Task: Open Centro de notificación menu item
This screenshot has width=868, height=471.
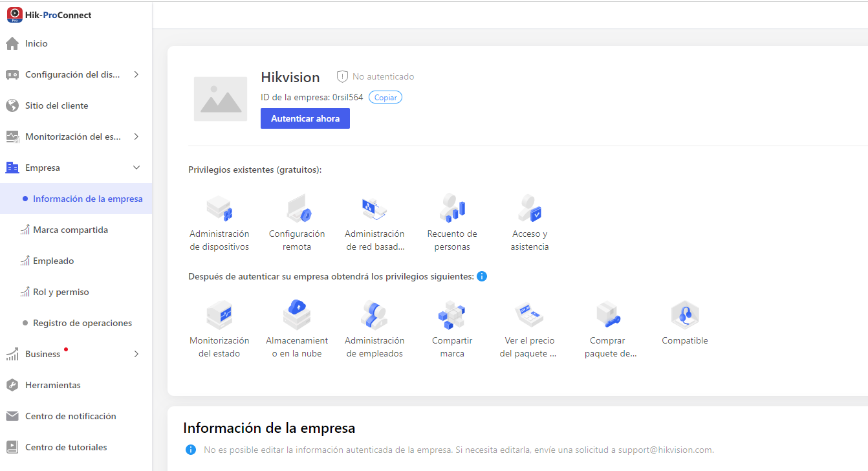Action: point(76,416)
